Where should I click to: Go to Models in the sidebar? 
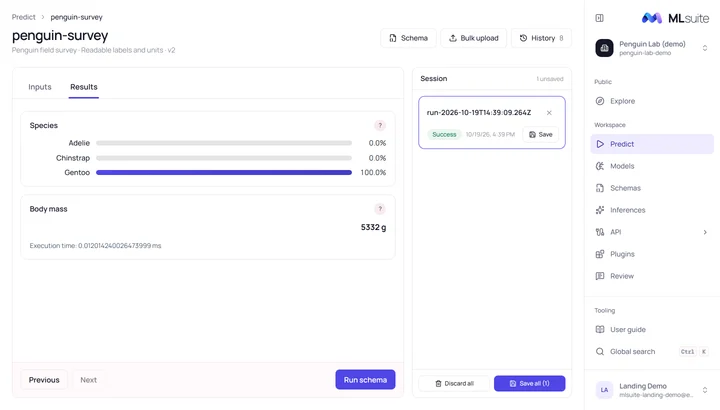pyautogui.click(x=652, y=166)
